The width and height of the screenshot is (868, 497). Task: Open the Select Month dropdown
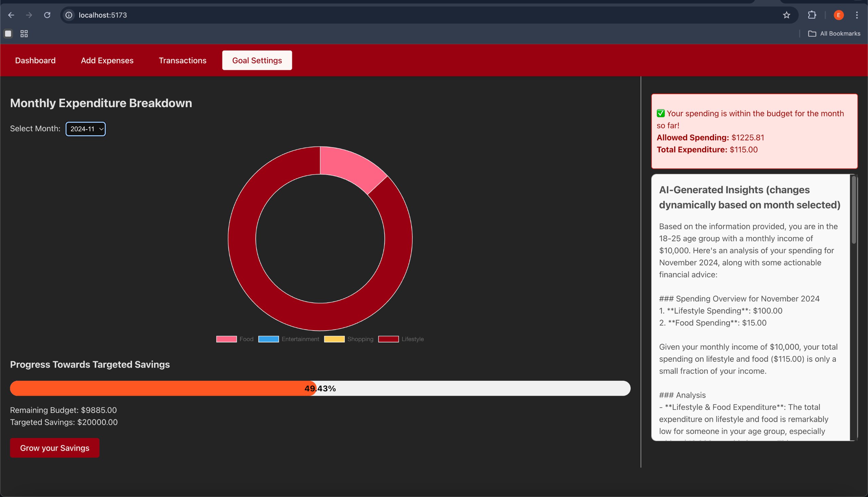(85, 129)
